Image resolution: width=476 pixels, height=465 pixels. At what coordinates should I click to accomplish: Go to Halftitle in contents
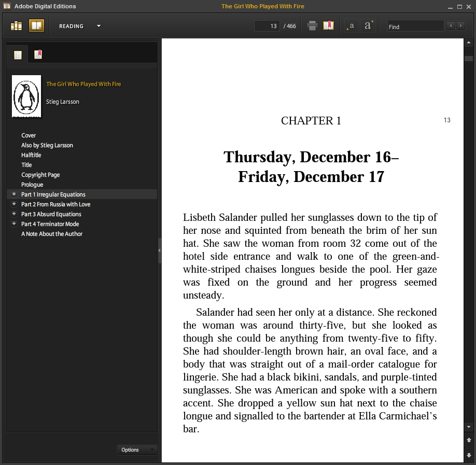[31, 155]
